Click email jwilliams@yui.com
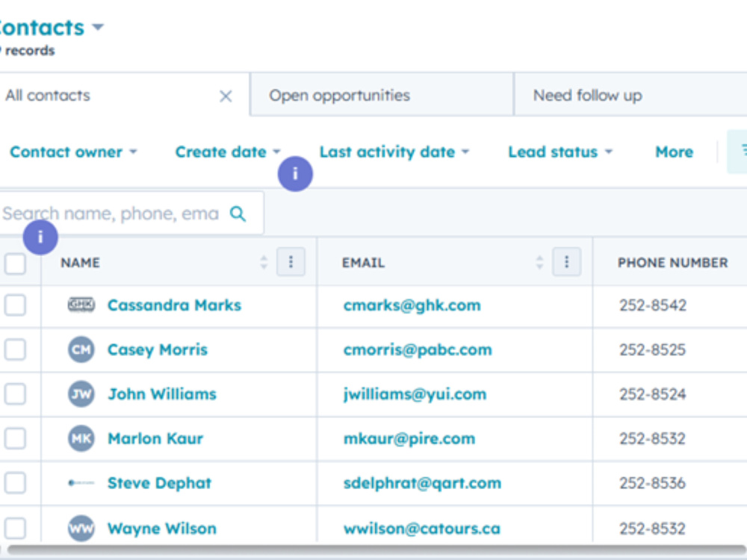This screenshot has width=747, height=560. point(415,394)
